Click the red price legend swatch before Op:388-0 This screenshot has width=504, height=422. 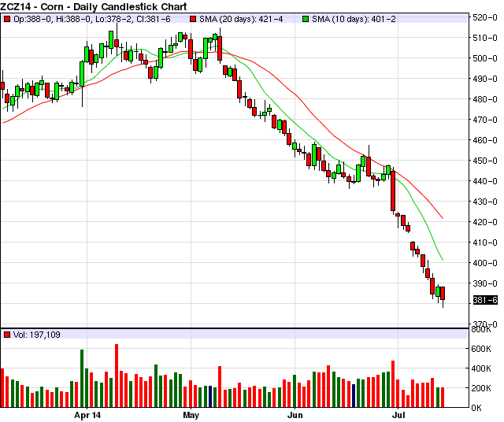7,19
